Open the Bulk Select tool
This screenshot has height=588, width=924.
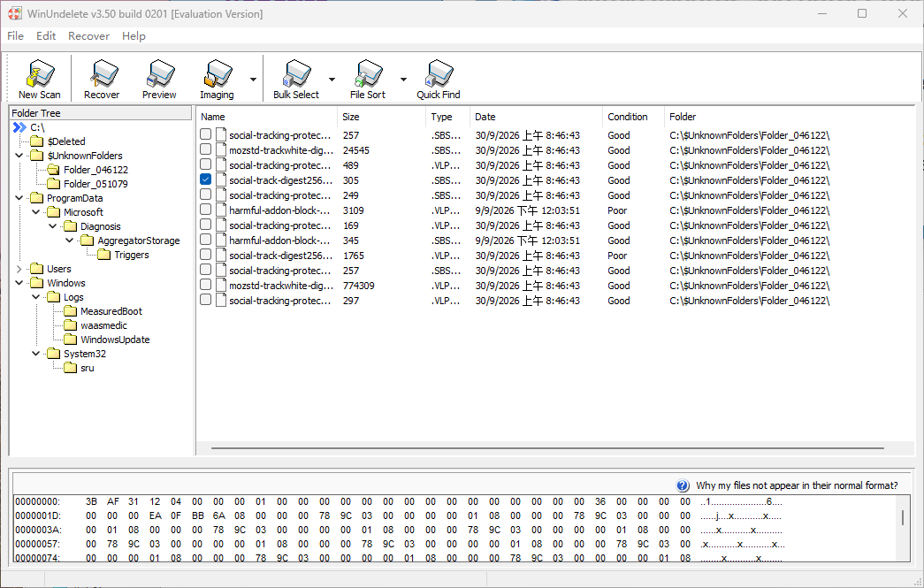(x=296, y=79)
